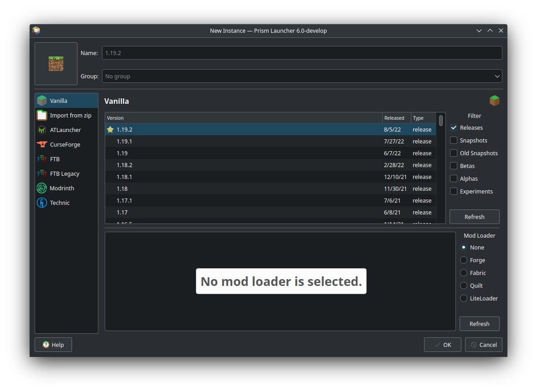Click the ATLauncher logo icon
The width and height of the screenshot is (537, 392).
(x=42, y=130)
